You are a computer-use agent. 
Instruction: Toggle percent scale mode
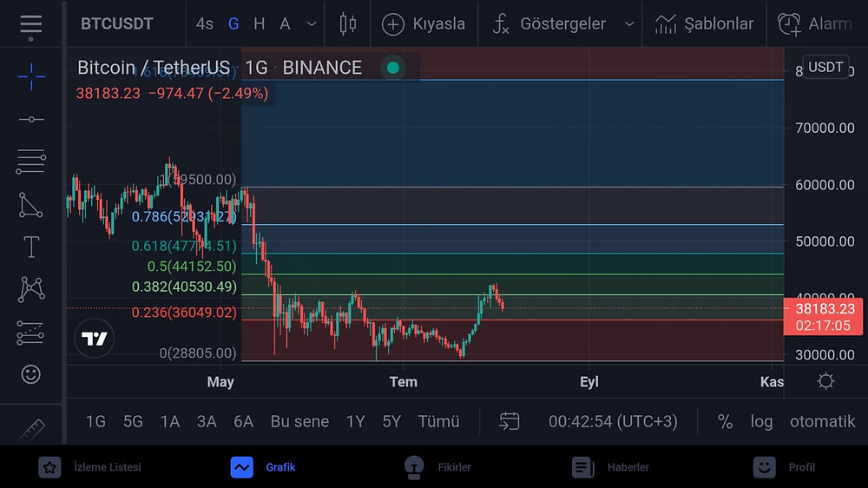pyautogui.click(x=725, y=421)
